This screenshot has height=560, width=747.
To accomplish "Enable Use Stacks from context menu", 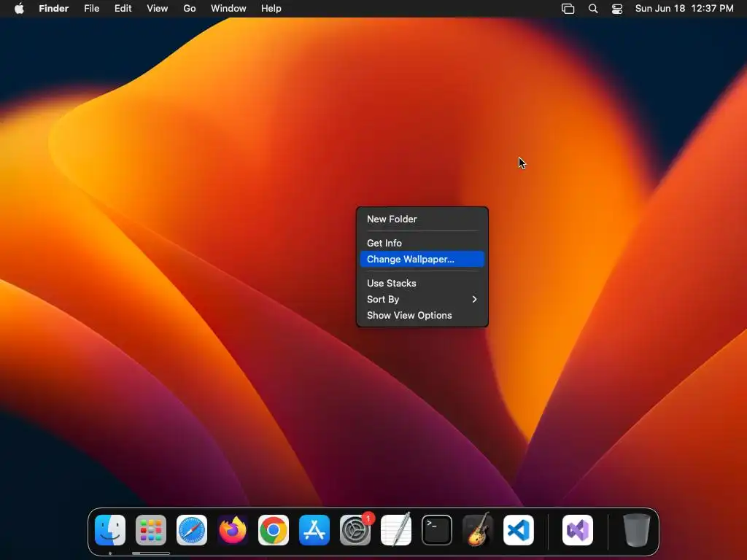I will pos(422,283).
